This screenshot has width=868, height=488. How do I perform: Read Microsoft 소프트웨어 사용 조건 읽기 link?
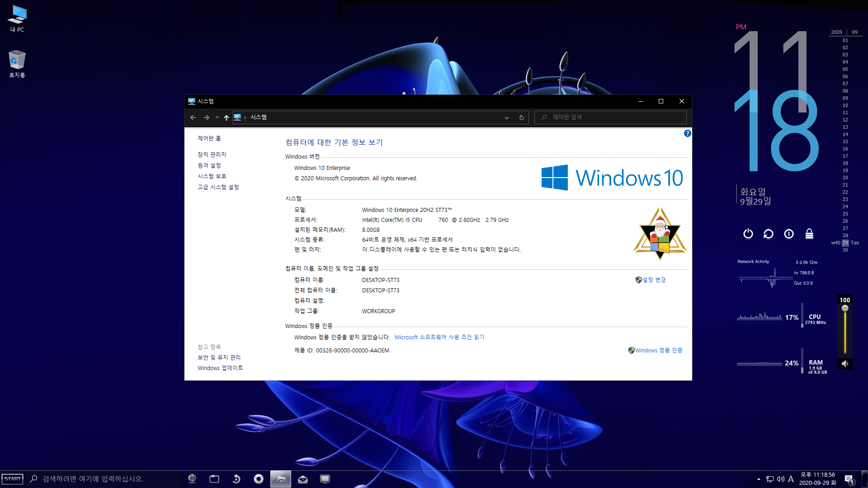point(439,337)
